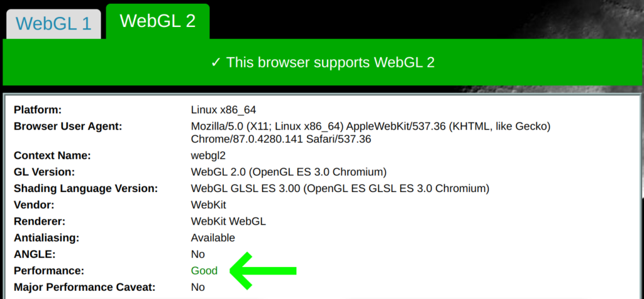The image size is (644, 299).
Task: Click the 'webgl2' context name value
Action: [208, 155]
